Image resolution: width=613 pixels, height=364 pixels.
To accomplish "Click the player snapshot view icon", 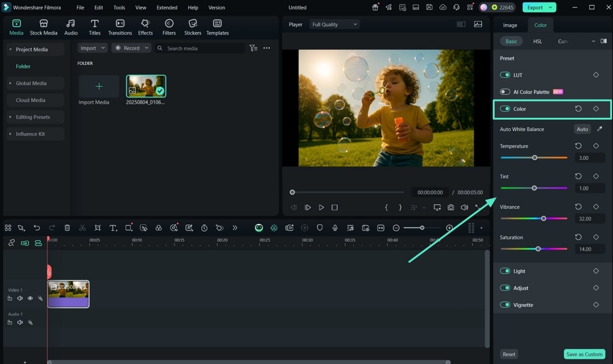I will pyautogui.click(x=478, y=24).
